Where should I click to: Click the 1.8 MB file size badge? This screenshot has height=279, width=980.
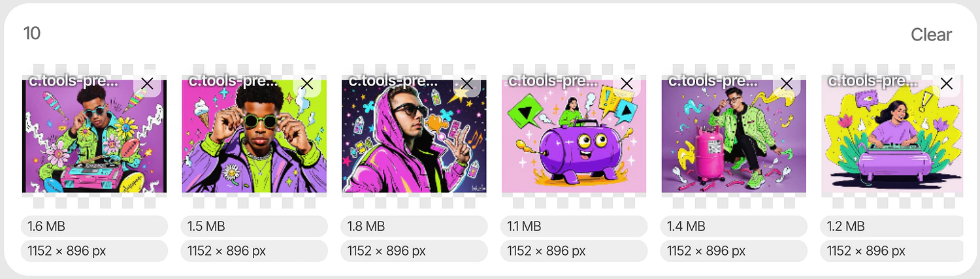pos(414,226)
